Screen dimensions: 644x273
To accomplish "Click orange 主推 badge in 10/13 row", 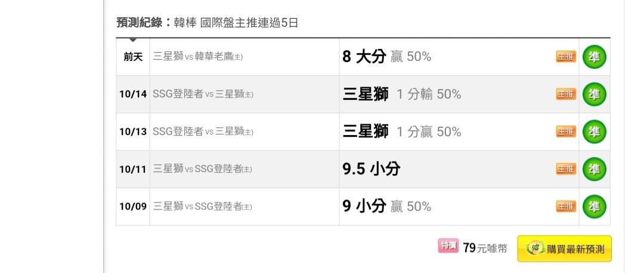I will point(565,131).
